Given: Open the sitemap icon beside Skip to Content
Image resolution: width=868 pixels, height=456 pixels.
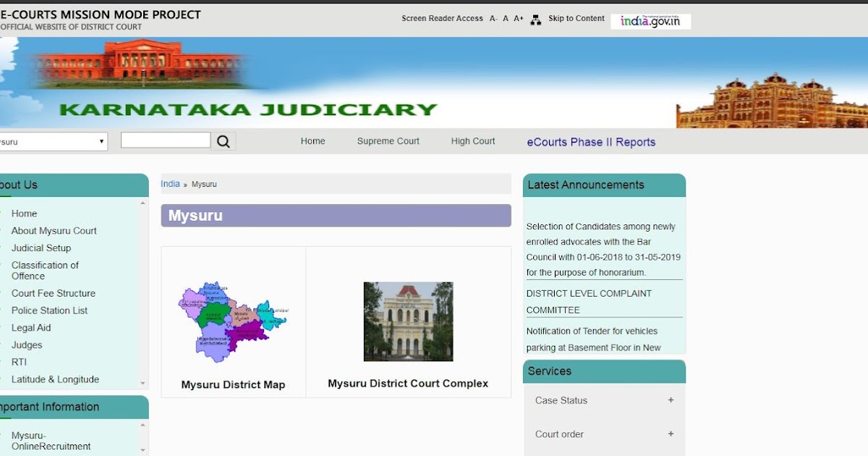Looking at the screenshot, I should click(x=535, y=18).
